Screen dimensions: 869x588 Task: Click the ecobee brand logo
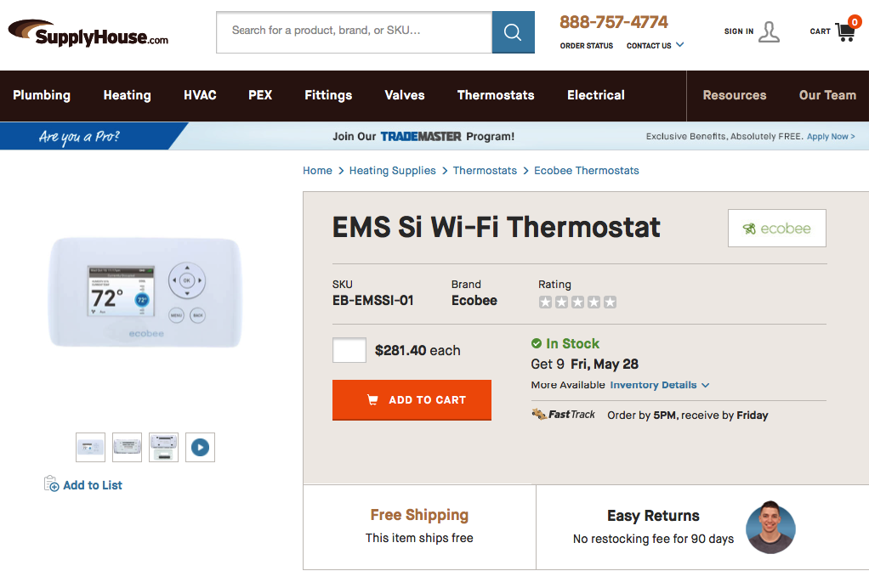776,228
